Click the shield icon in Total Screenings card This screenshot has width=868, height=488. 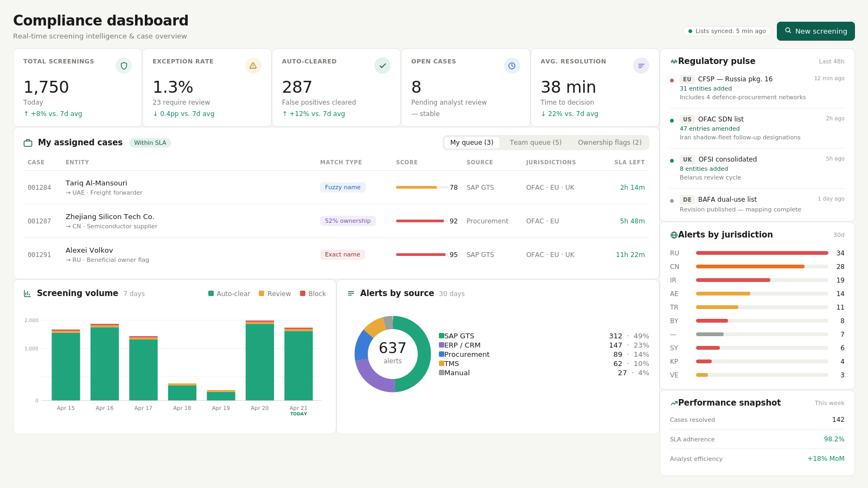(x=124, y=66)
